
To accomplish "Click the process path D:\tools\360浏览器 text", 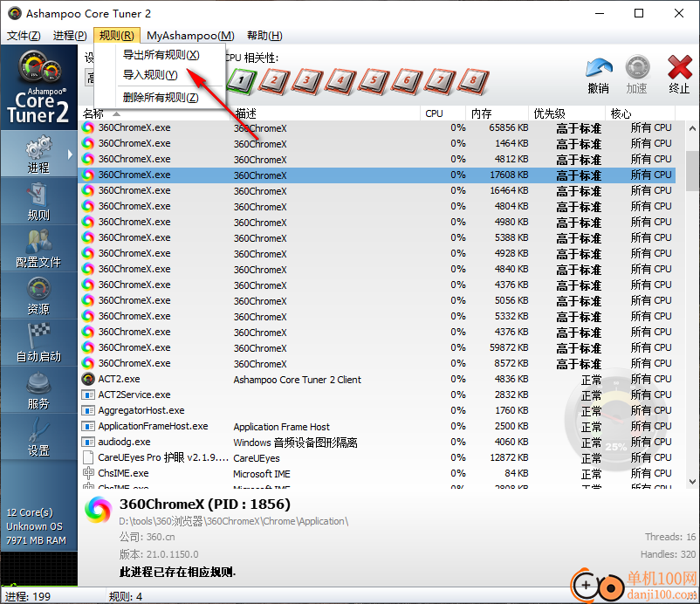I will [234, 521].
